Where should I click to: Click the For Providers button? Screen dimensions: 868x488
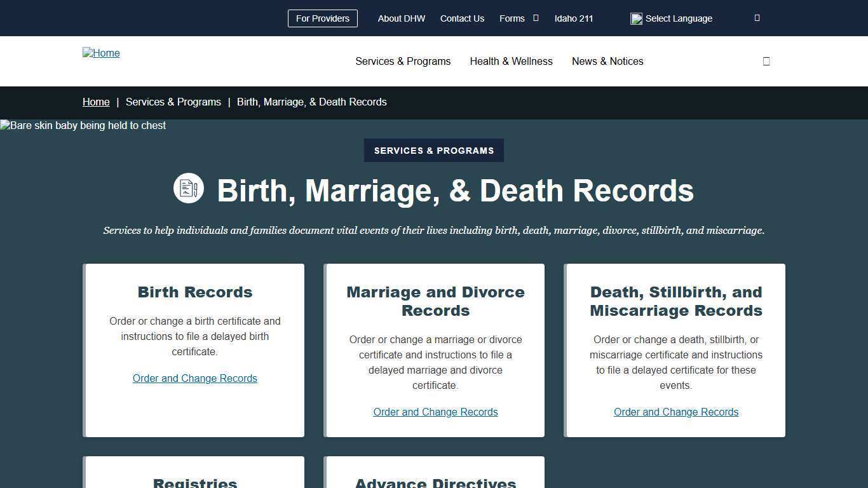click(322, 18)
